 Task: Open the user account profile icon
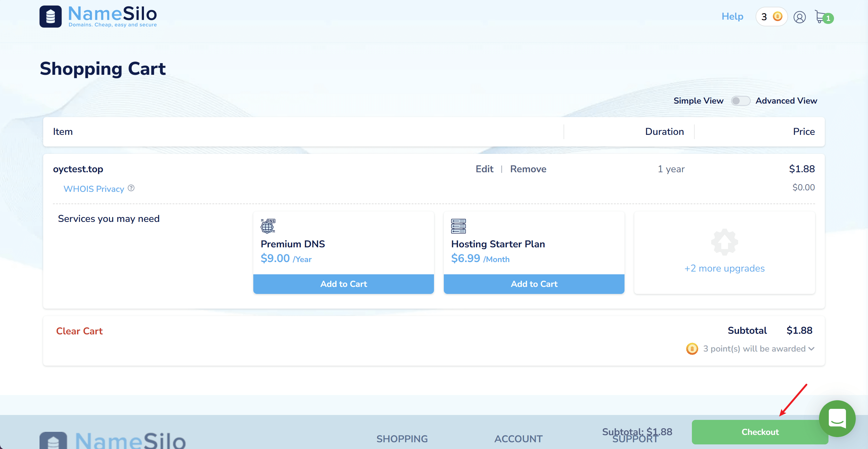[799, 17]
